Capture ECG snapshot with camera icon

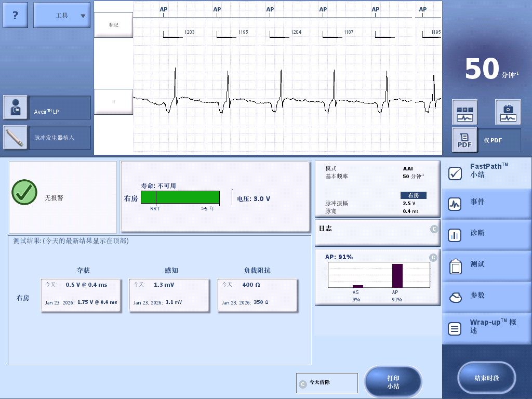point(508,112)
